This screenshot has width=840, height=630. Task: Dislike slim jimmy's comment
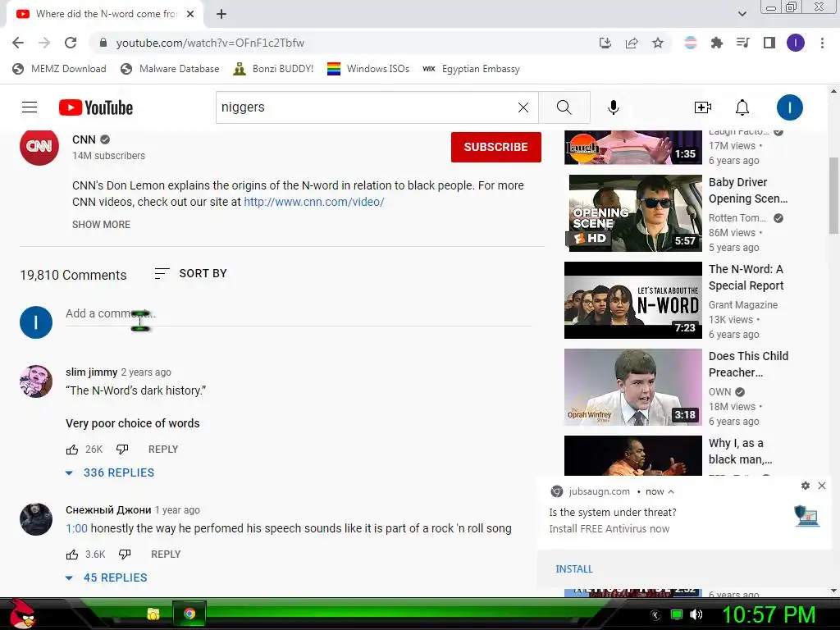coord(122,449)
